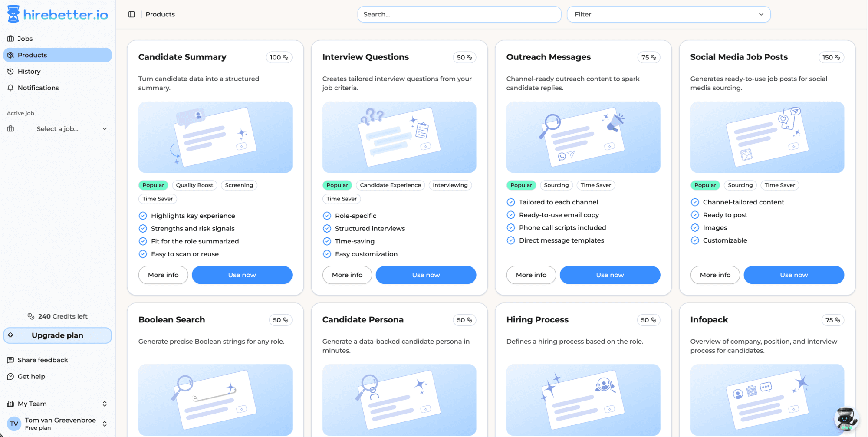Open History from the sidebar
The image size is (868, 437).
pos(29,71)
